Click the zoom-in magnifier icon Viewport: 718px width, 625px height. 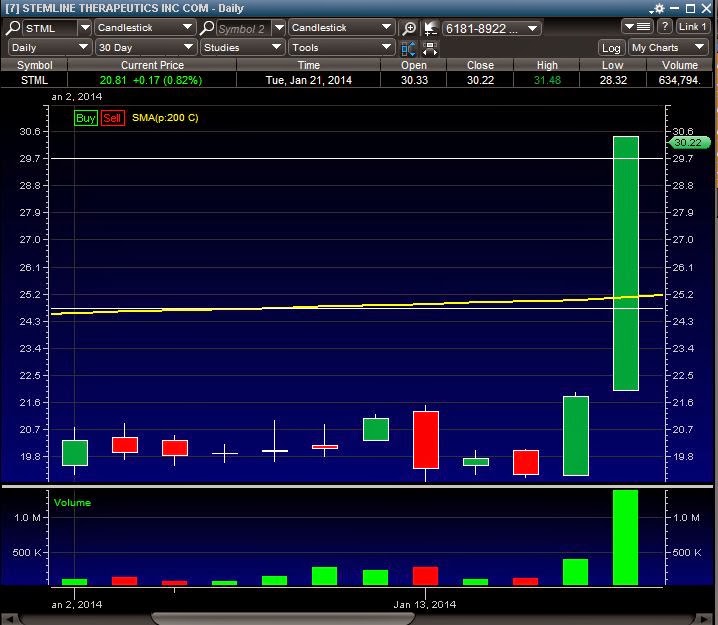[409, 28]
